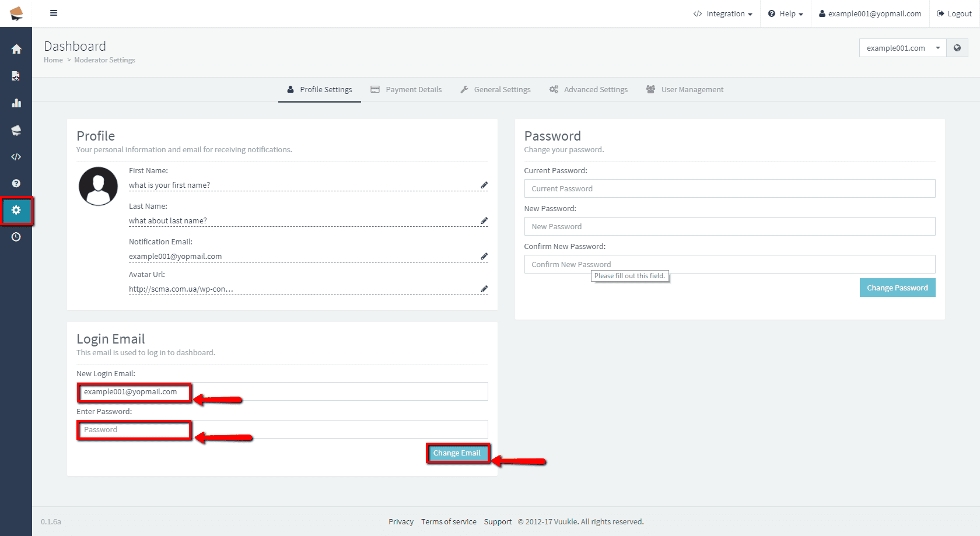This screenshot has width=980, height=536.
Task: Open the Advanced Settings tab
Action: pos(589,90)
